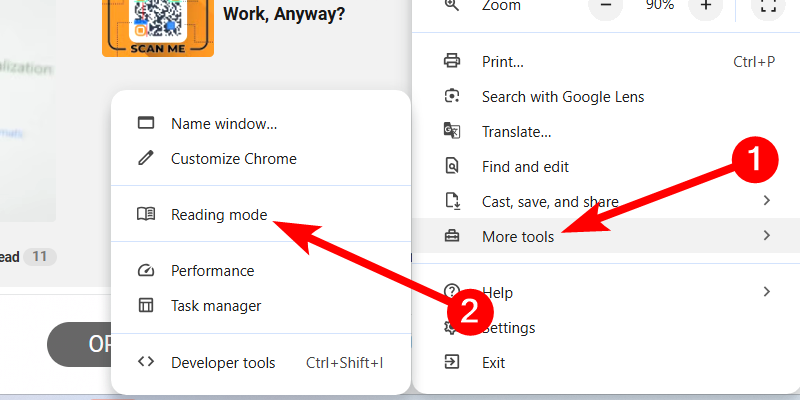Expand the Cast, save, and share submenu arrow
Viewport: 800px width, 400px height.
click(x=766, y=201)
